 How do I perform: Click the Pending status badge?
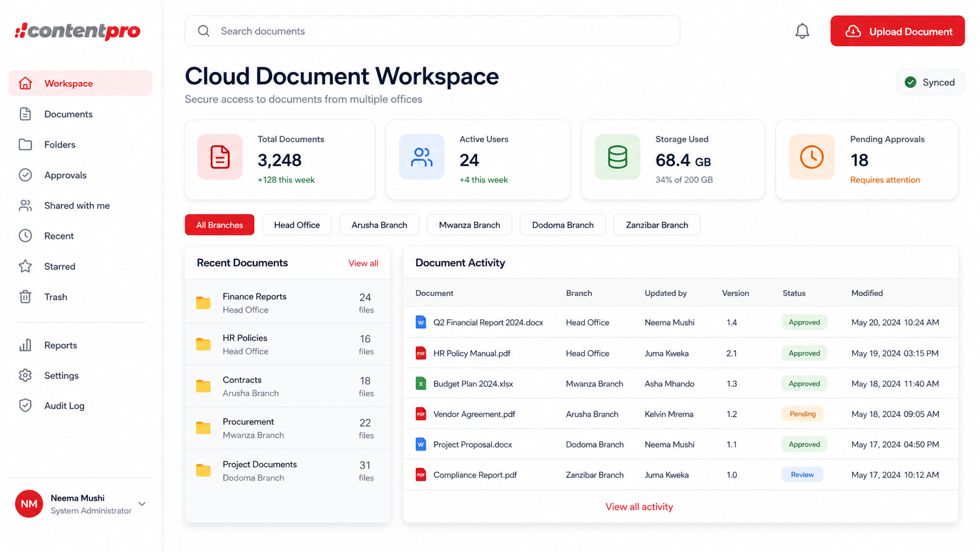pyautogui.click(x=802, y=414)
